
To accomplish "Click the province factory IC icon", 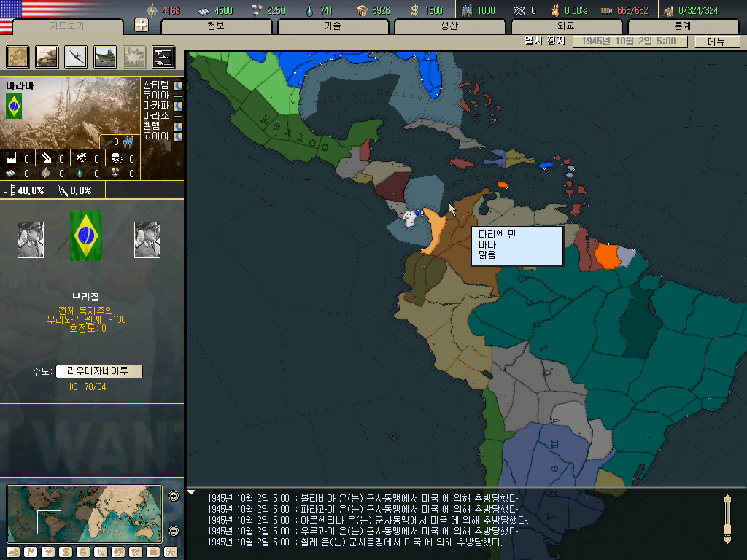I will click(x=12, y=157).
